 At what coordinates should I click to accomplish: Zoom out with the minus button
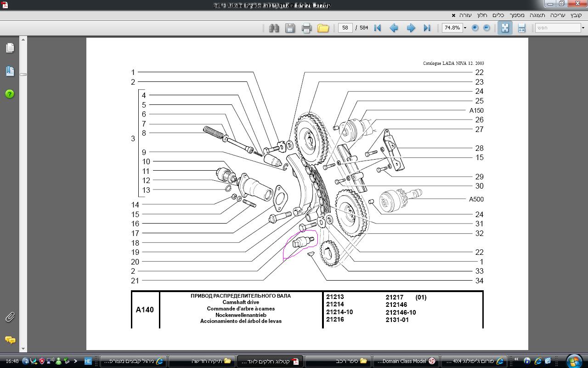(486, 28)
